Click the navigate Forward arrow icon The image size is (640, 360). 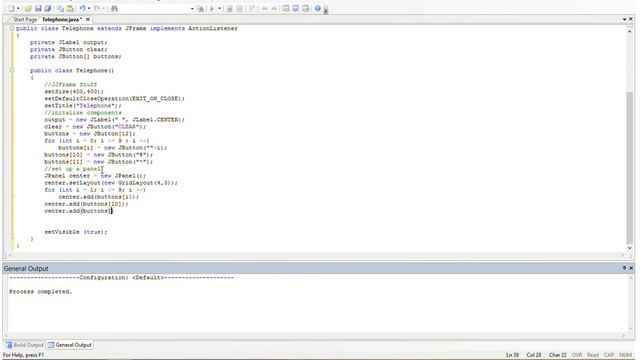coord(274,9)
